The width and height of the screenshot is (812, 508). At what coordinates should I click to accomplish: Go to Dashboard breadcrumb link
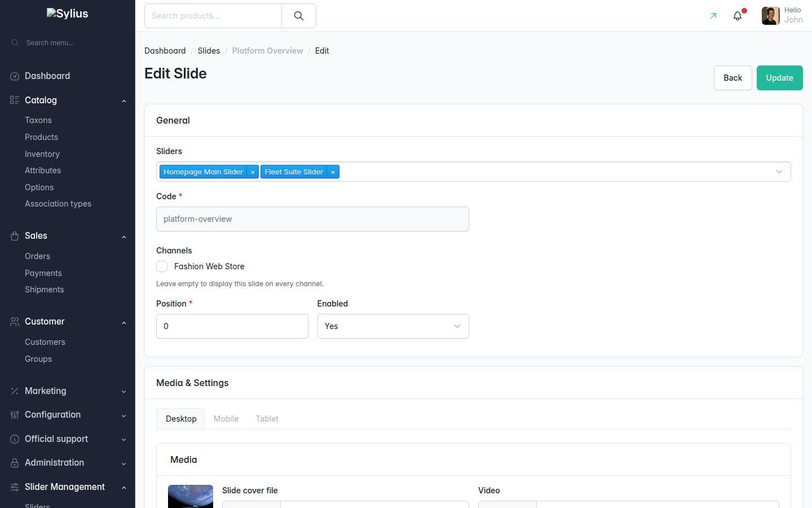click(x=165, y=51)
